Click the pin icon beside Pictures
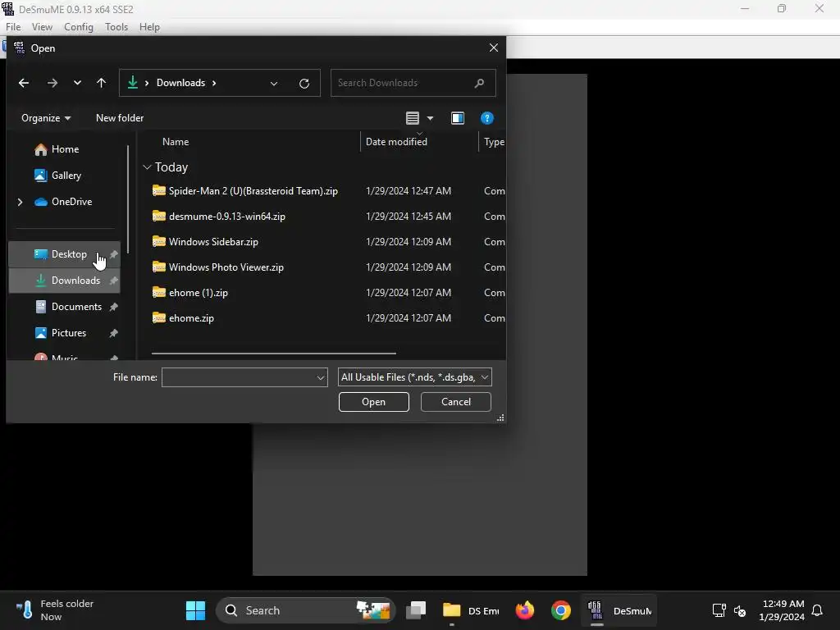Viewport: 840px width, 630px height. pos(113,333)
